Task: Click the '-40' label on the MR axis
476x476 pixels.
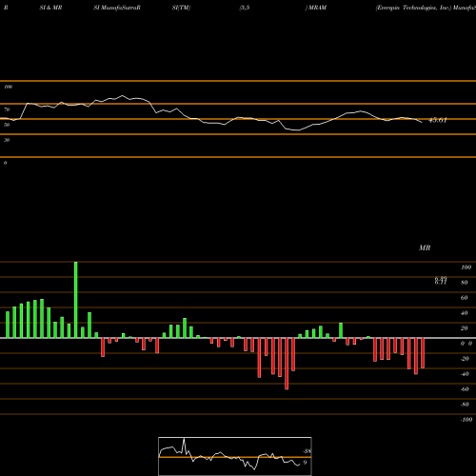Action: click(465, 374)
